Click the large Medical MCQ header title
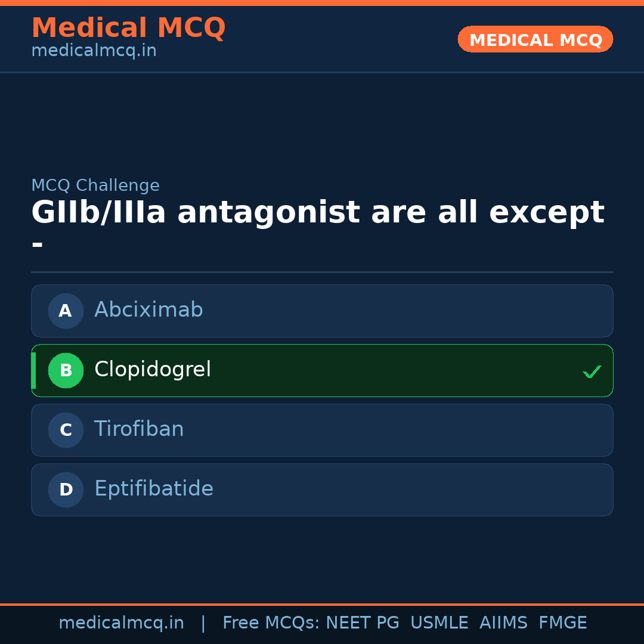The height and width of the screenshot is (644, 644). pyautogui.click(x=128, y=28)
